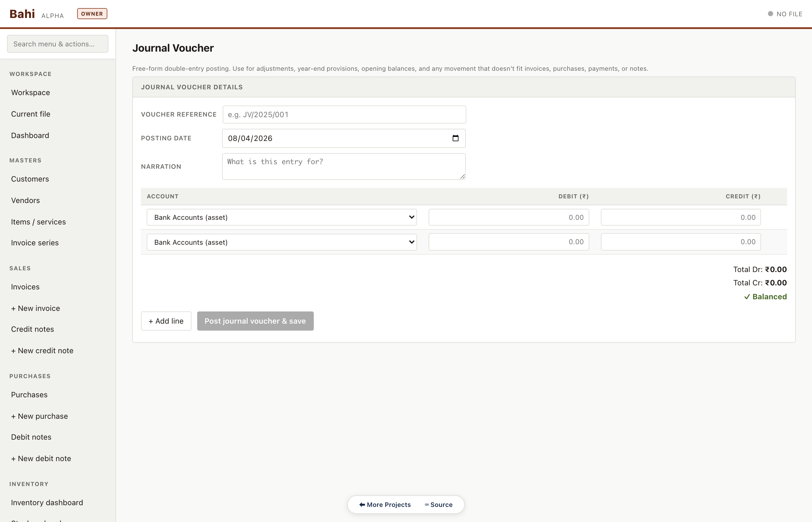Image resolution: width=812 pixels, height=522 pixels.
Task: Focus the Narration text area
Action: (x=343, y=166)
